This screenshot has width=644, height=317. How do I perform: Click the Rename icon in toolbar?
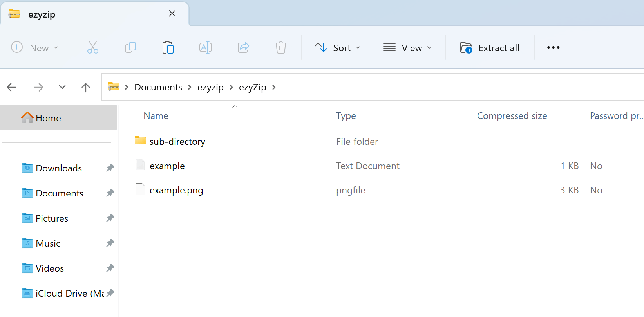[x=206, y=48]
